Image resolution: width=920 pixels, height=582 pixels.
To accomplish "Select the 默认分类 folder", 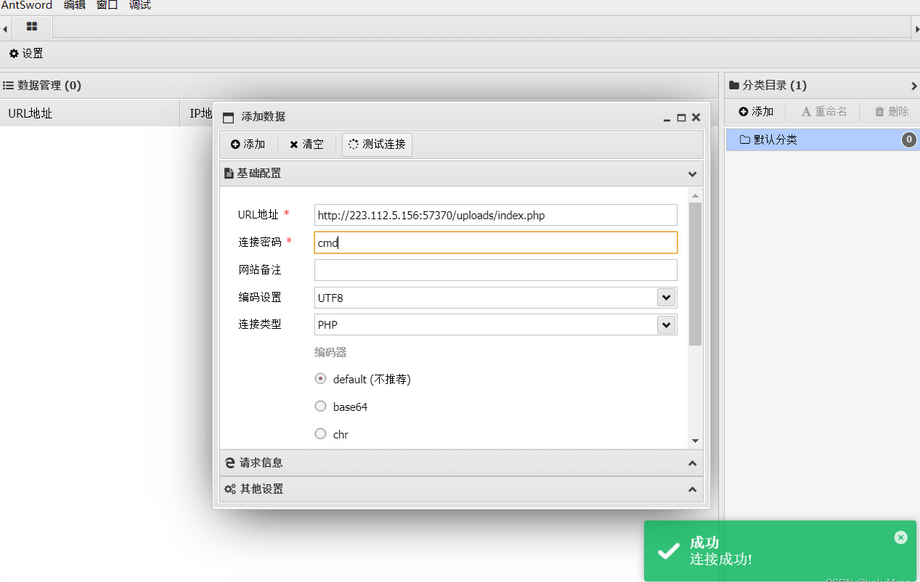I will click(x=821, y=140).
